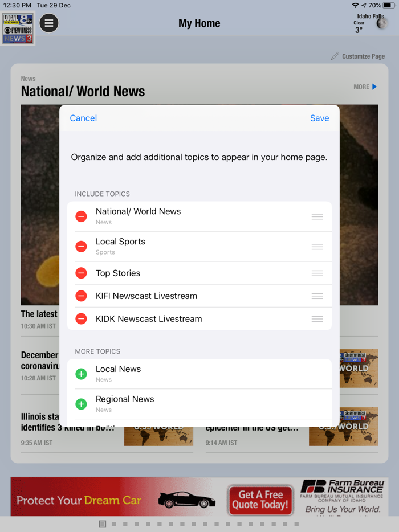399x532 pixels.
Task: Open the Farm Bureau Insurance ad banner logo
Action: coord(342,490)
